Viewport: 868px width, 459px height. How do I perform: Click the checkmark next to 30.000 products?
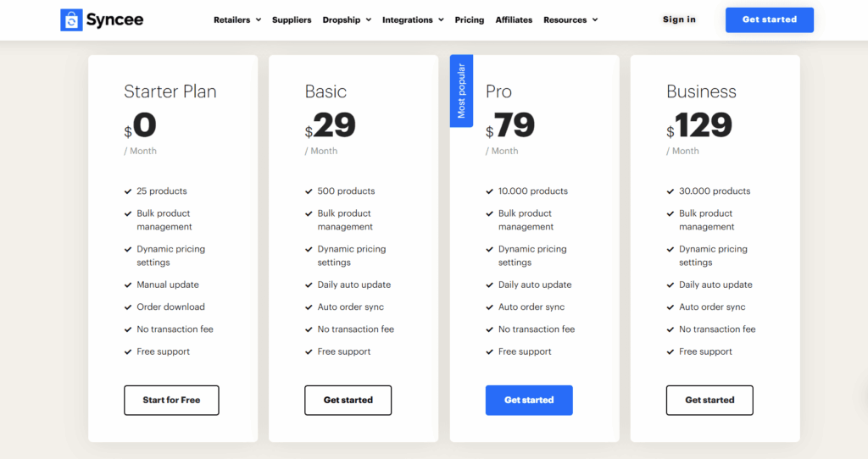pos(670,191)
